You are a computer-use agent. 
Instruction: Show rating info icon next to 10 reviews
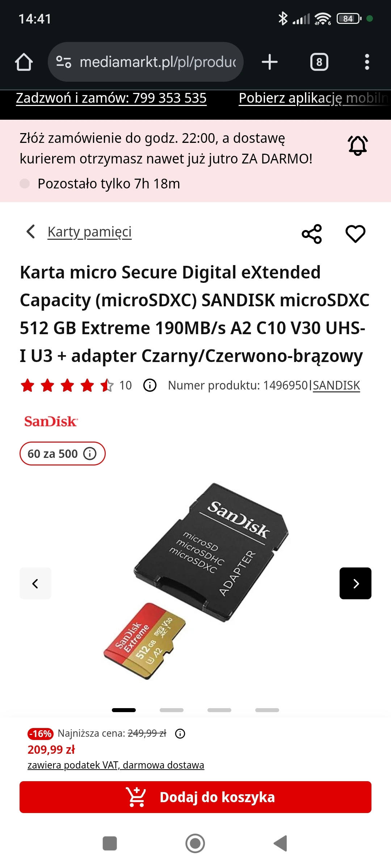[150, 385]
